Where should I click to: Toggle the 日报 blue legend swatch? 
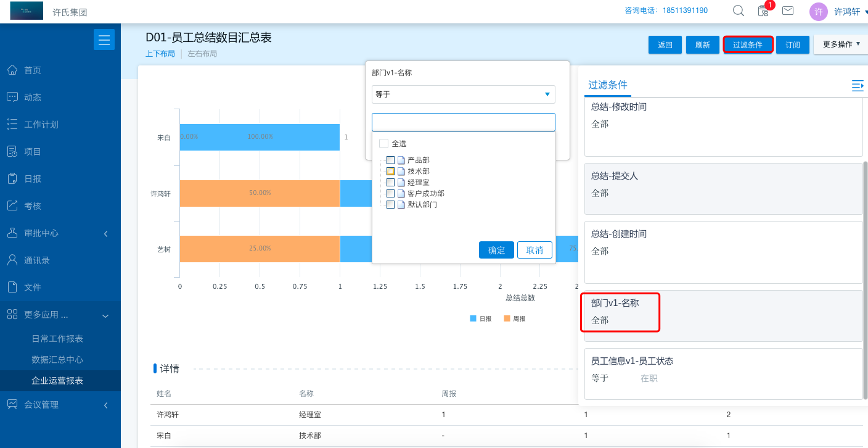tap(473, 318)
